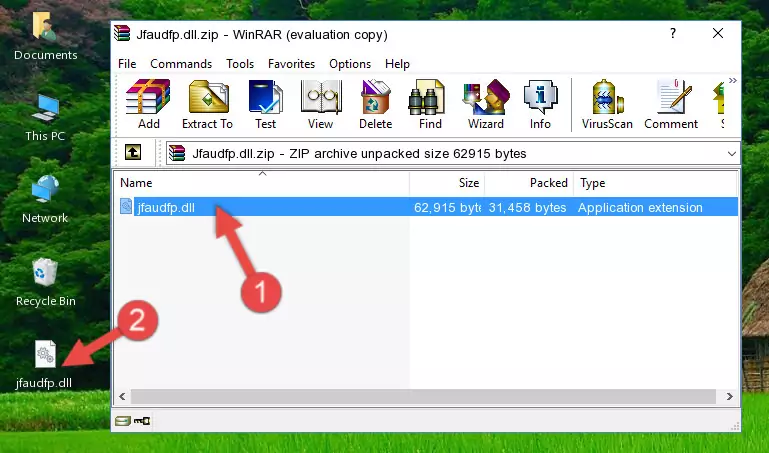Sort by the Name column header
The height and width of the screenshot is (453, 769).
point(262,183)
